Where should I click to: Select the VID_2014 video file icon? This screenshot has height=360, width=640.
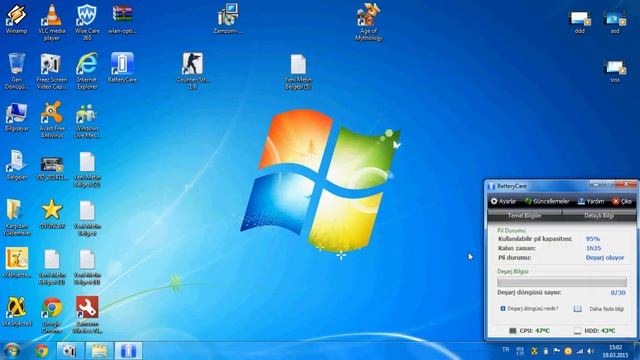(51, 167)
